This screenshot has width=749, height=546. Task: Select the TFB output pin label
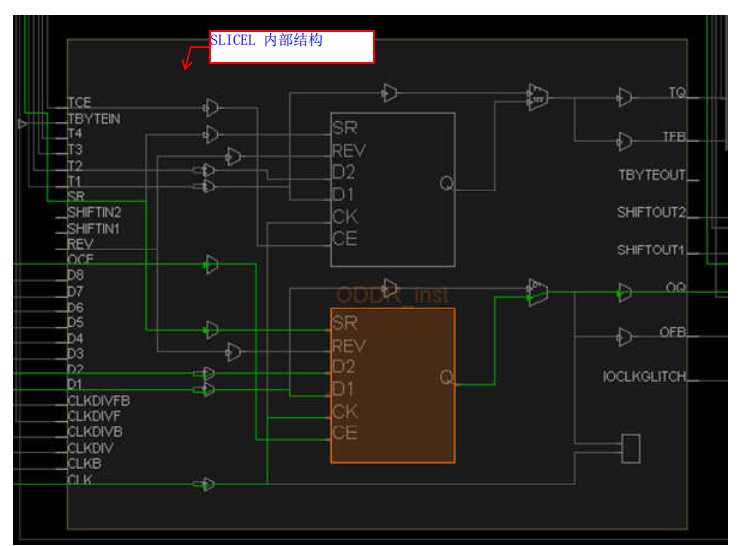(674, 137)
